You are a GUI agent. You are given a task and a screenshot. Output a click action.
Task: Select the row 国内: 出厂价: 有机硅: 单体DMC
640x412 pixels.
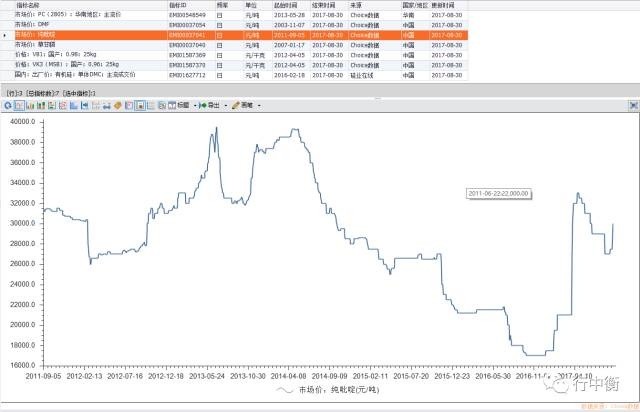click(x=234, y=75)
